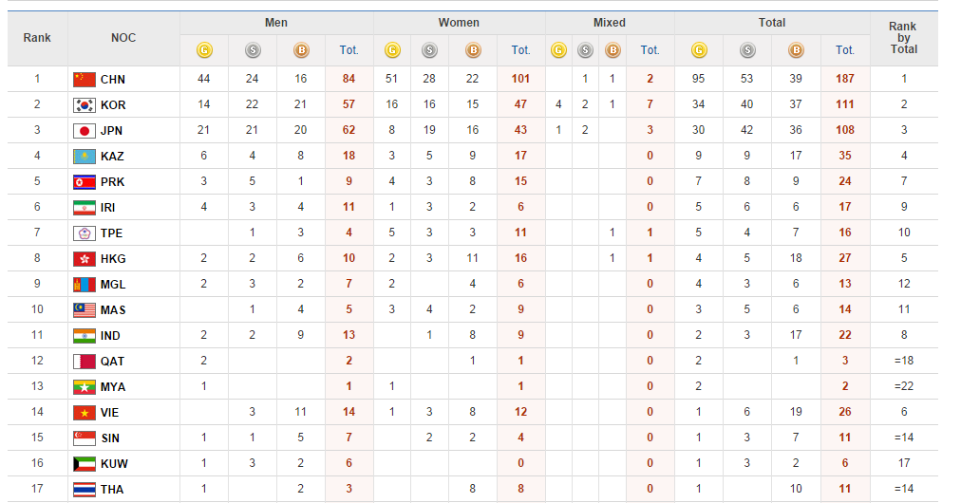
Task: Click the Women bronze medal icon
Action: (473, 50)
